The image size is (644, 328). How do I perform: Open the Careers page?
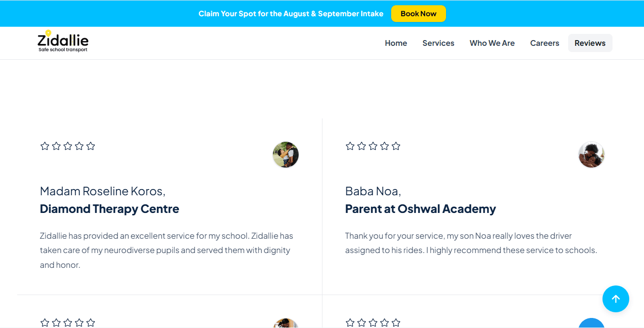pyautogui.click(x=545, y=43)
